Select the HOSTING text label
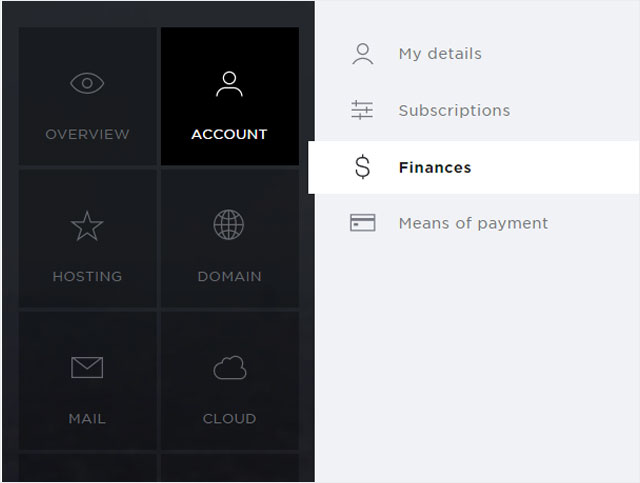 87,276
